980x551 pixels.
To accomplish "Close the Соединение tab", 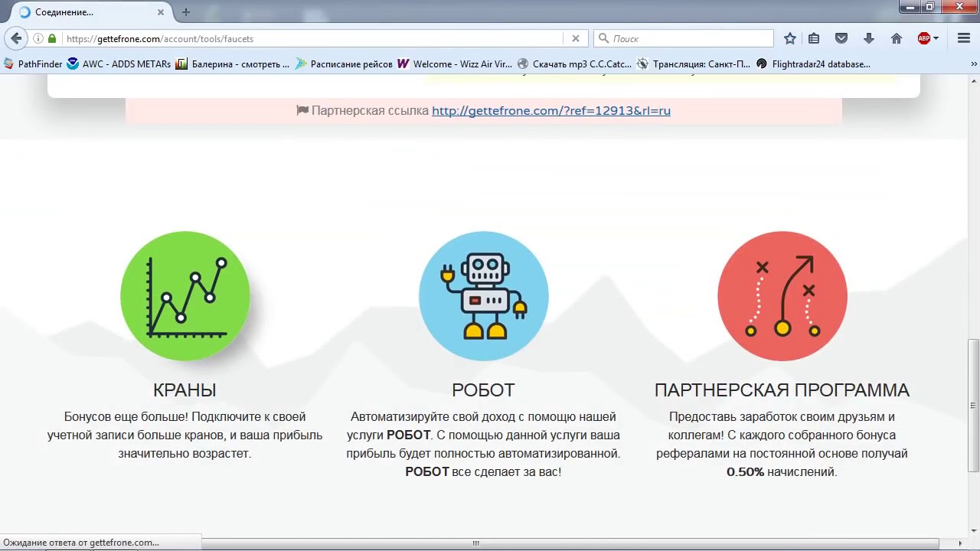I will [x=161, y=12].
